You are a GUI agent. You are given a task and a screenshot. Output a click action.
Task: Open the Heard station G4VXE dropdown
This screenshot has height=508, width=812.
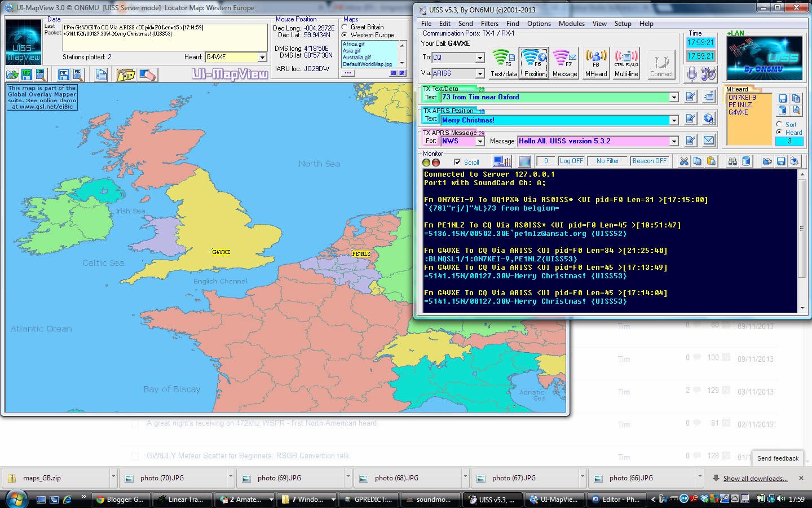click(x=262, y=57)
